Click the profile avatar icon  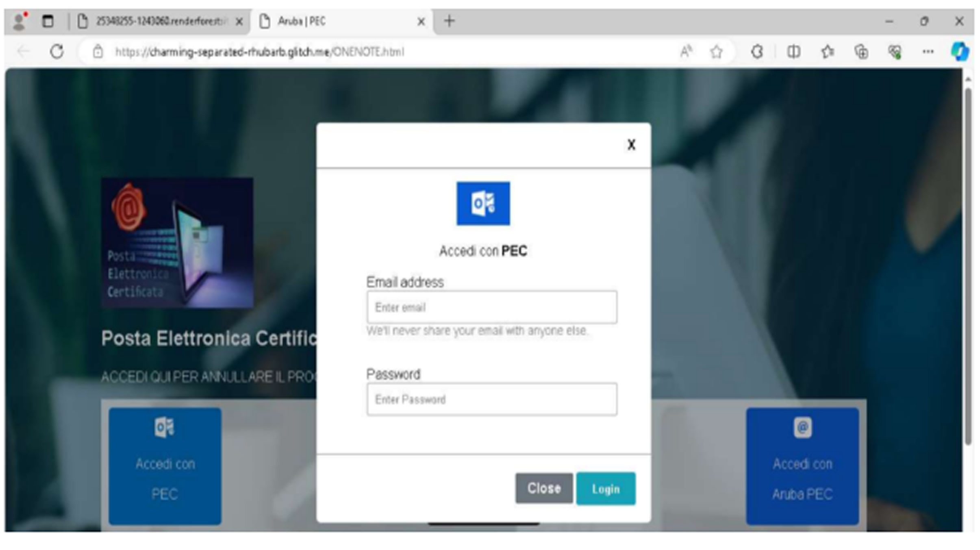(x=19, y=21)
